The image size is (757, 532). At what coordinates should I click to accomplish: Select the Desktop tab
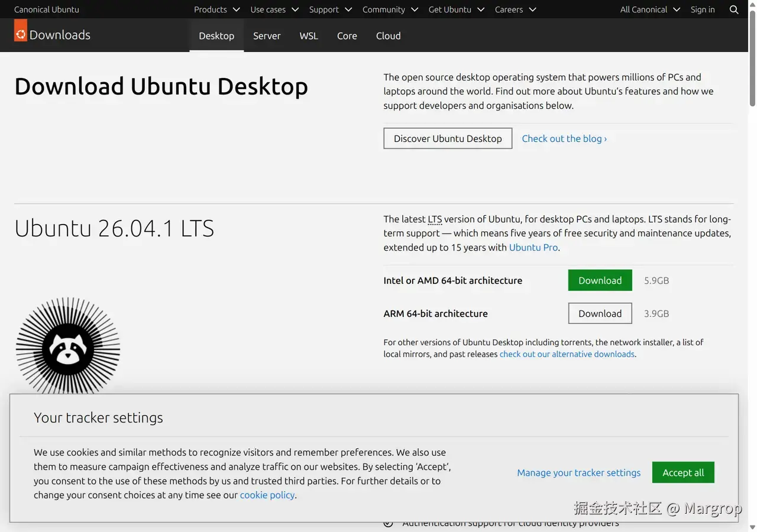[216, 35]
